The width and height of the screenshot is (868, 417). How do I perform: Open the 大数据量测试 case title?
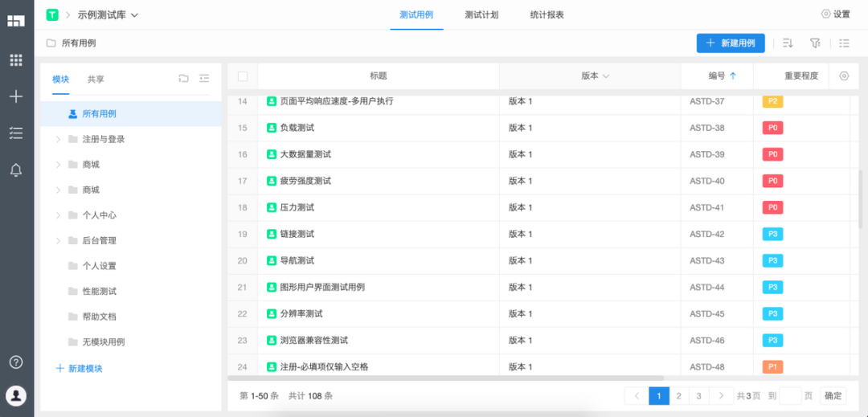click(305, 154)
